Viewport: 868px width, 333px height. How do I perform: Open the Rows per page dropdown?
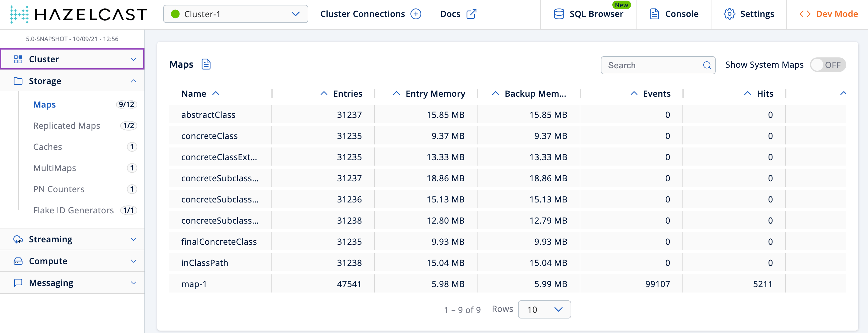point(544,309)
